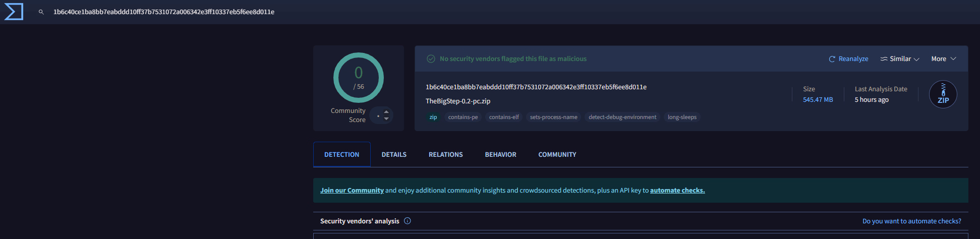The width and height of the screenshot is (980, 239).
Task: Click the Join our Community link
Action: (x=352, y=191)
